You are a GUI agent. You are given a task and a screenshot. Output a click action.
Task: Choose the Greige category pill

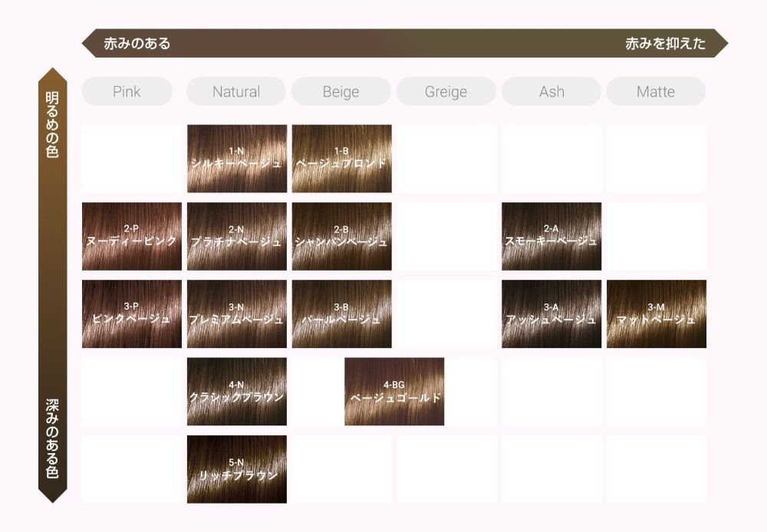(446, 91)
